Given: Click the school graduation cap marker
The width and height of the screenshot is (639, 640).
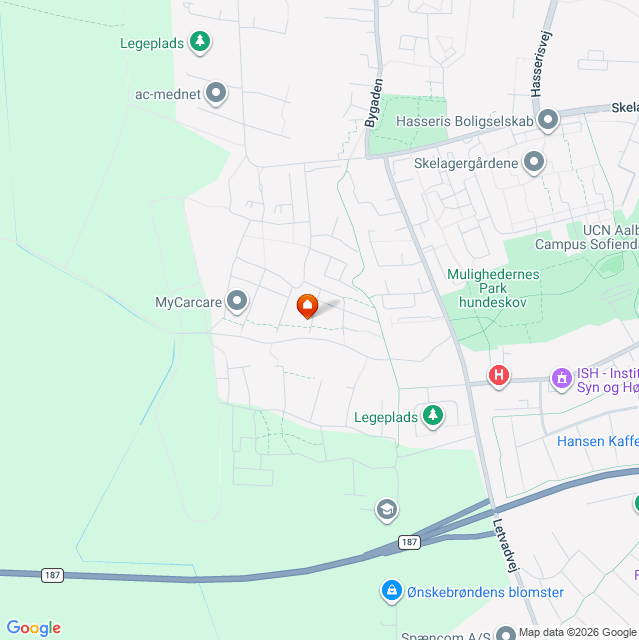Looking at the screenshot, I should (387, 510).
